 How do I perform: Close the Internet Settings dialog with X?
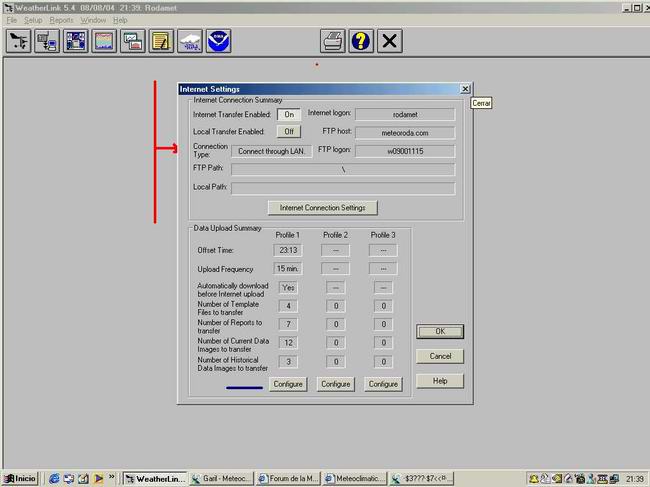[465, 89]
